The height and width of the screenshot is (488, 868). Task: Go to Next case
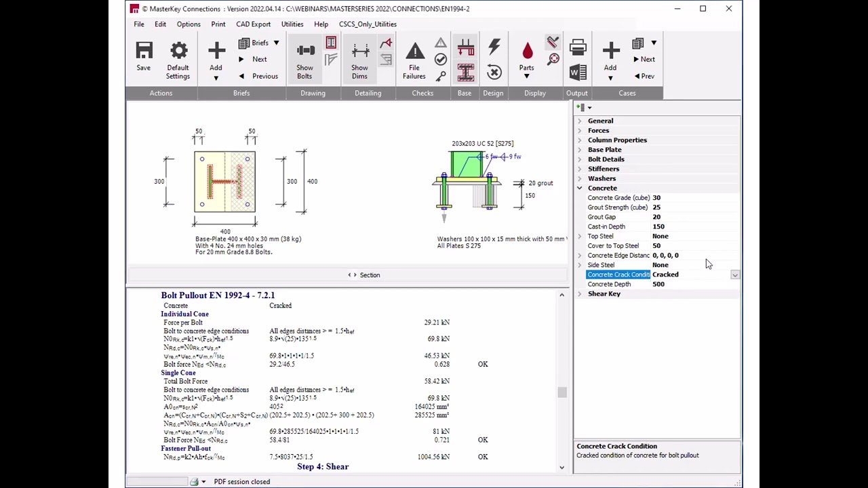[x=643, y=59]
